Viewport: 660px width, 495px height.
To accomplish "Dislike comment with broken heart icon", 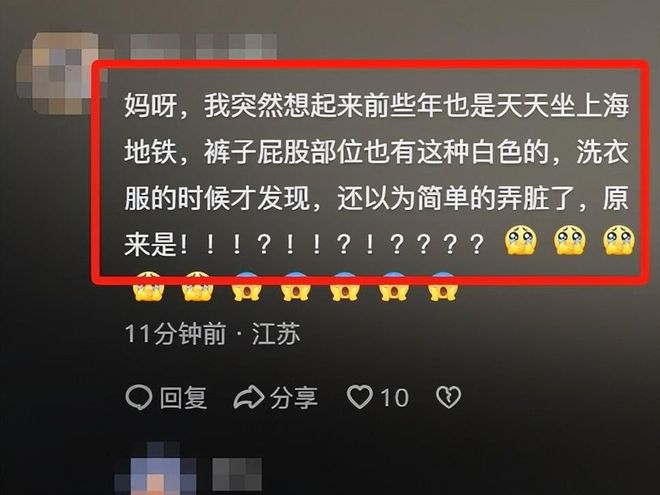I will tap(449, 397).
